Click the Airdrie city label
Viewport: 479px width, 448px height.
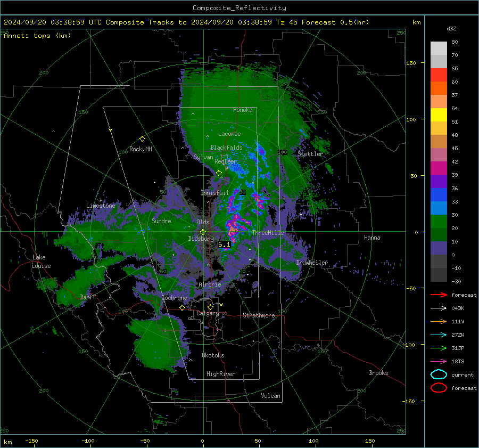click(210, 284)
